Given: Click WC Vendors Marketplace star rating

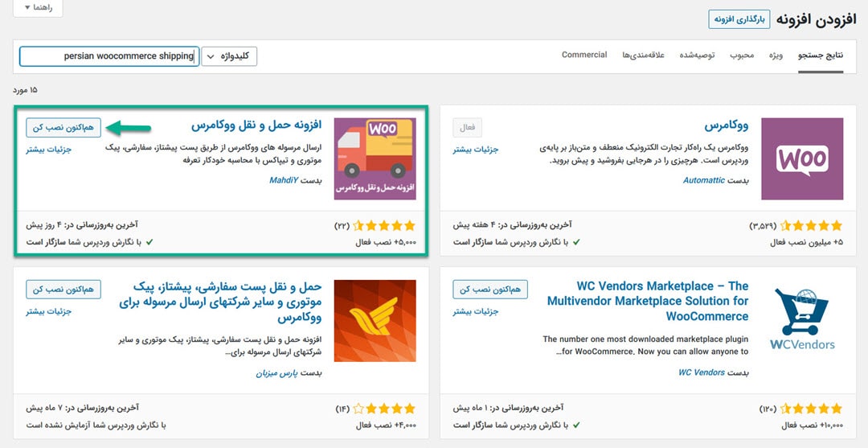Looking at the screenshot, I should pos(813,409).
